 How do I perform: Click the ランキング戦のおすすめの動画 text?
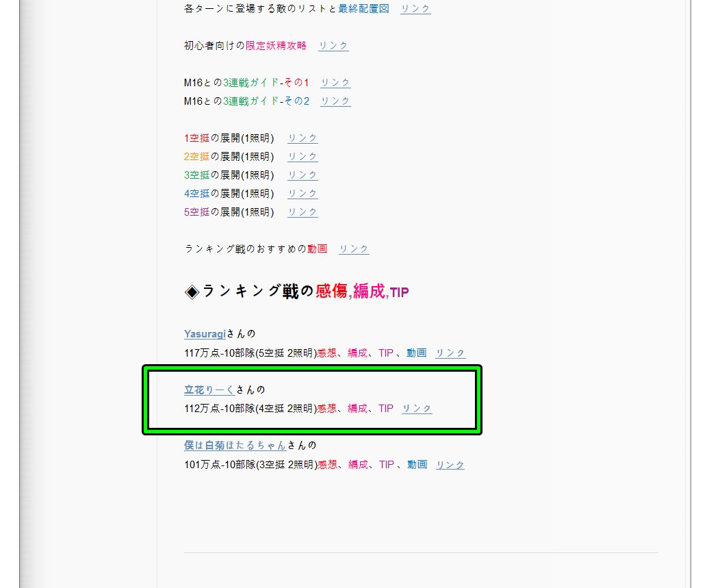click(x=256, y=249)
